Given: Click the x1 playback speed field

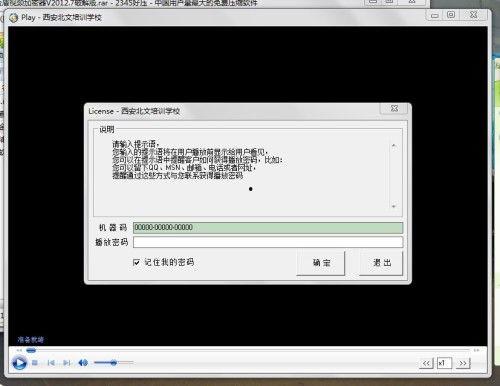Looking at the screenshot, I should (x=444, y=363).
